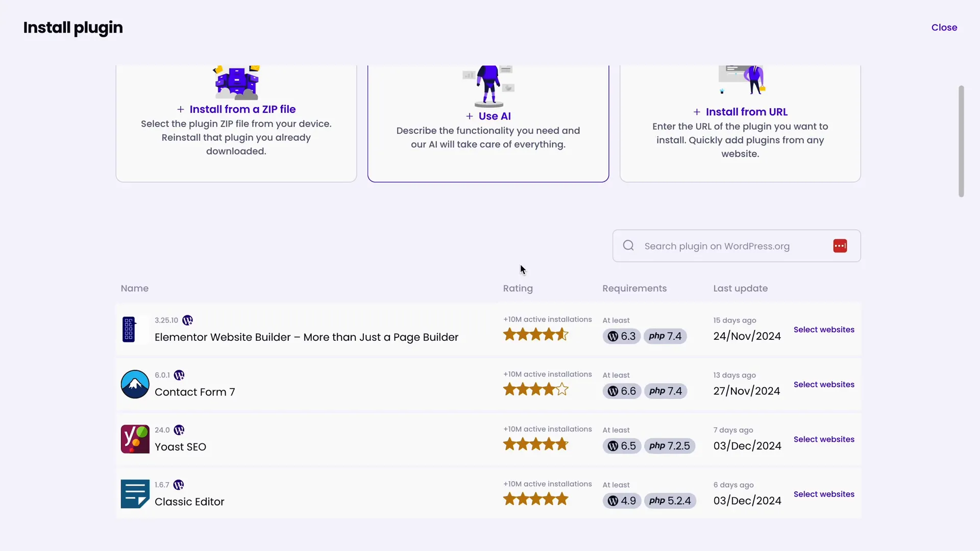Click the Requirements column header
Screen dimensions: 980x551
point(634,288)
